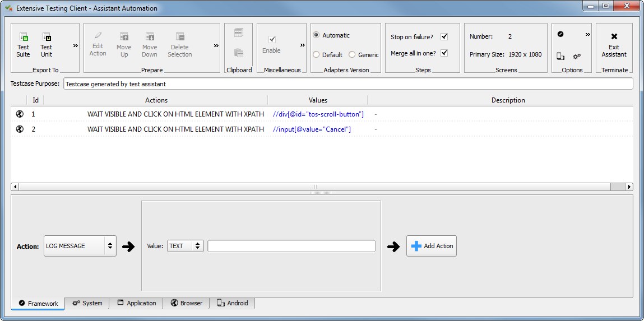Viewport: 644px width, 321px height.
Task: Click the upper Clipboard copy icon
Action: point(239,33)
